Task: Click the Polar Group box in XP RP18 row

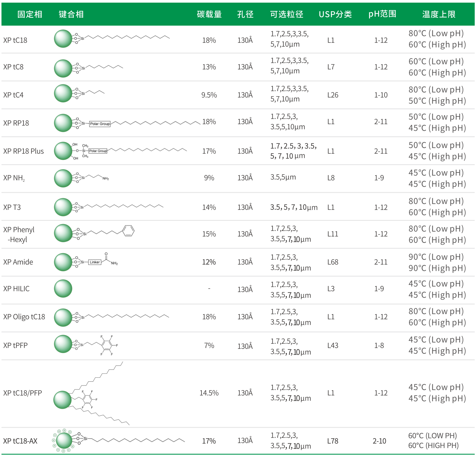Action: coord(100,124)
